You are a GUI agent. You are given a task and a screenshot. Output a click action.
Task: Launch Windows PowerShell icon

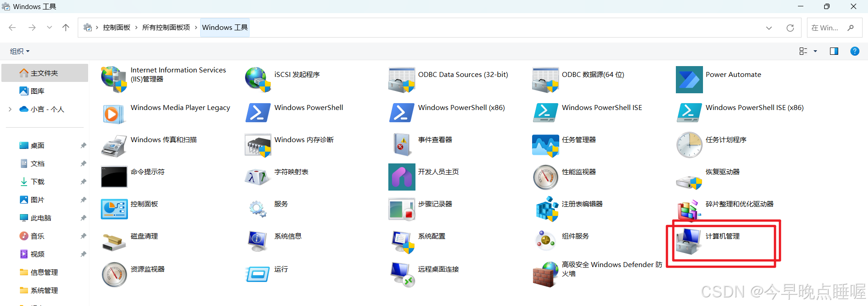click(258, 113)
